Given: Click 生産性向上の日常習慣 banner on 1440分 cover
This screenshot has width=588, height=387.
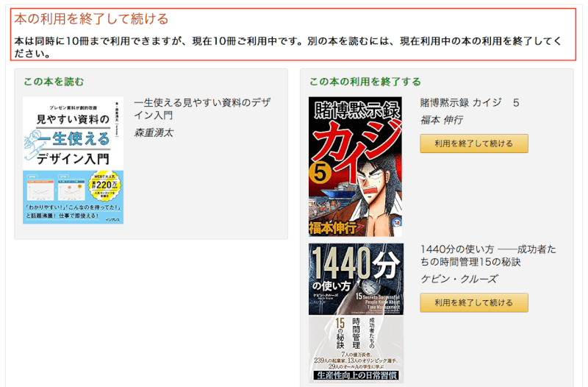Looking at the screenshot, I should pyautogui.click(x=356, y=375).
